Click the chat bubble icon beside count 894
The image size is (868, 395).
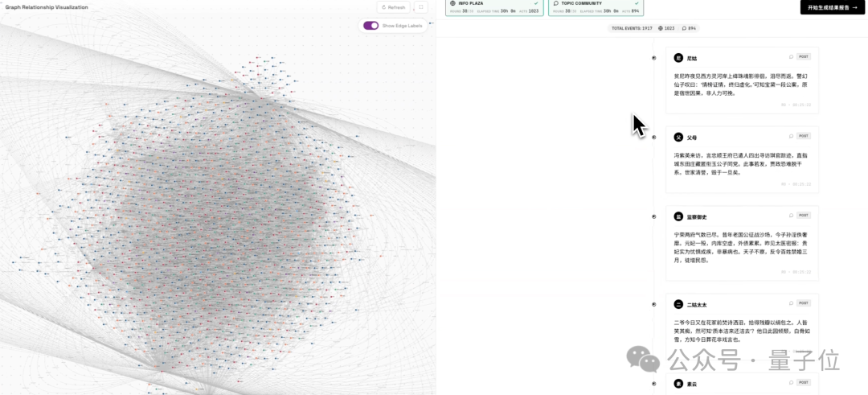pos(684,28)
